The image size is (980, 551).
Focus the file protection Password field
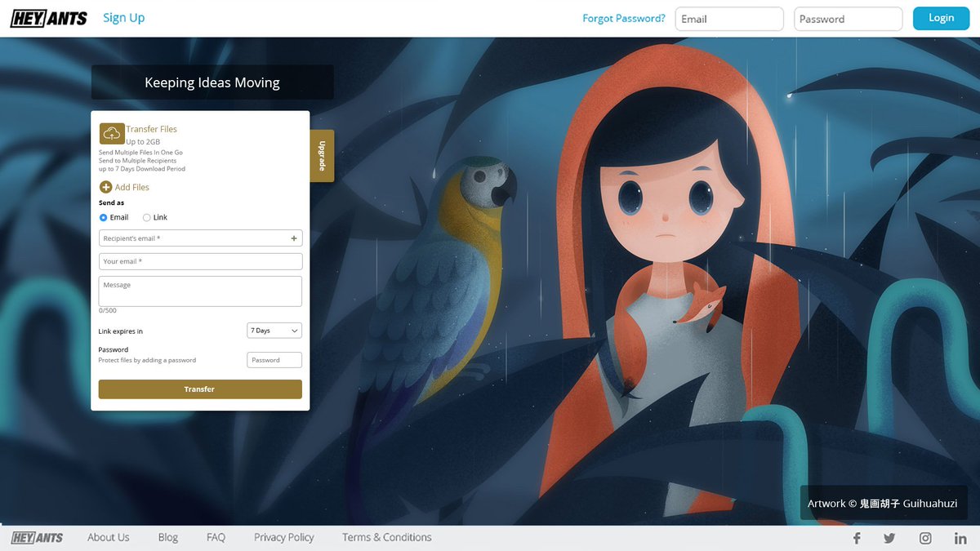274,360
